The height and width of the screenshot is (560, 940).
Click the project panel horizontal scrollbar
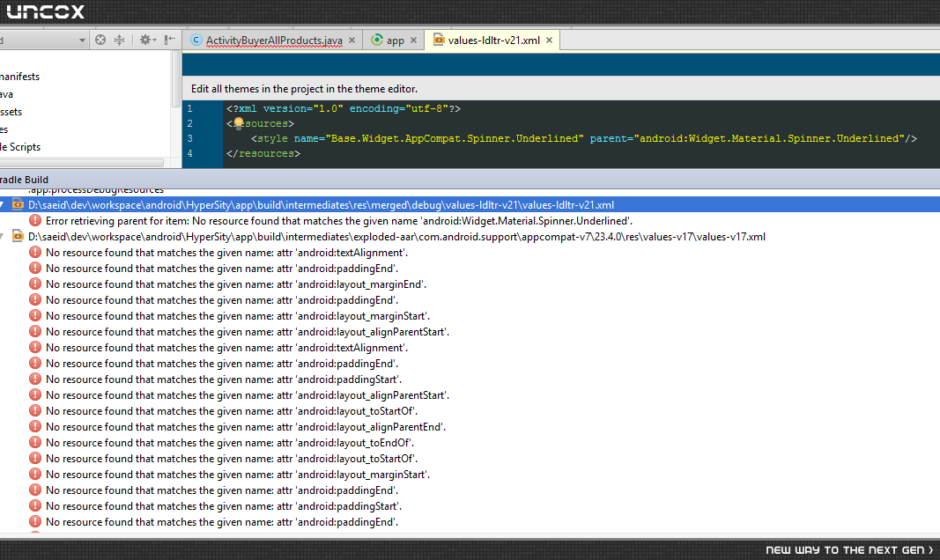[x=82, y=163]
